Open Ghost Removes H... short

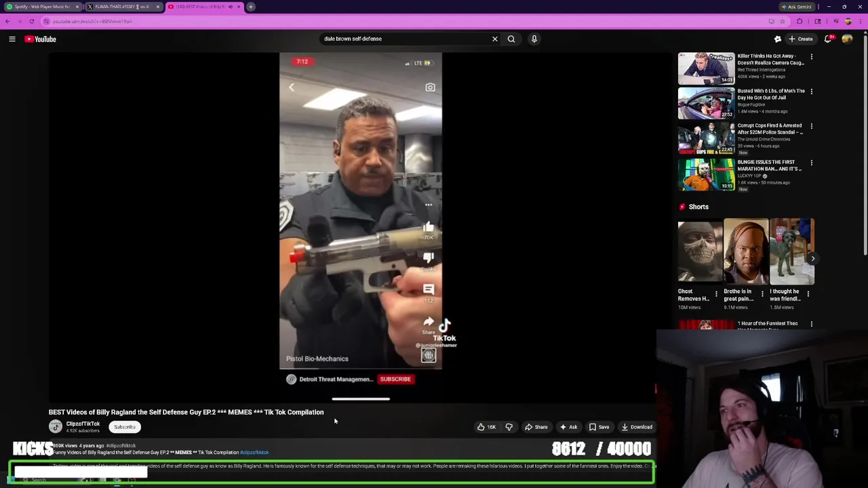pos(700,251)
